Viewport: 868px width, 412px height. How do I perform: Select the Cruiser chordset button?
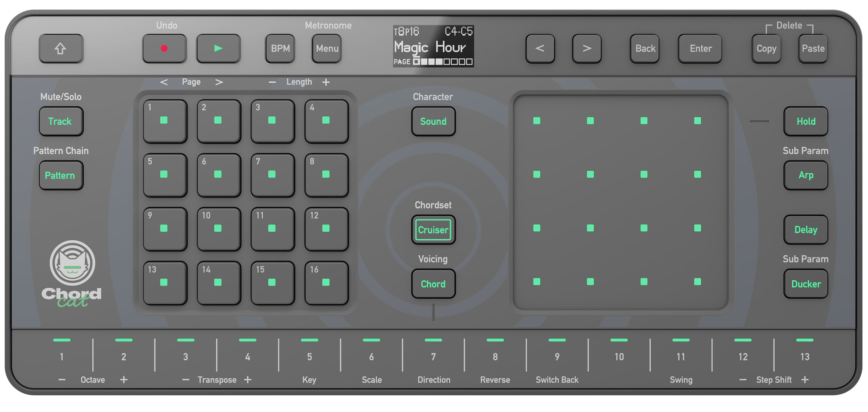point(433,230)
